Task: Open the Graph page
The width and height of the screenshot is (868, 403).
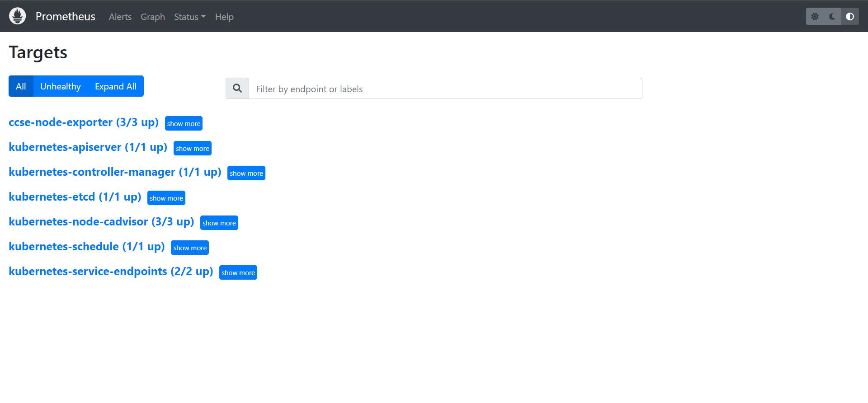Action: (x=153, y=17)
